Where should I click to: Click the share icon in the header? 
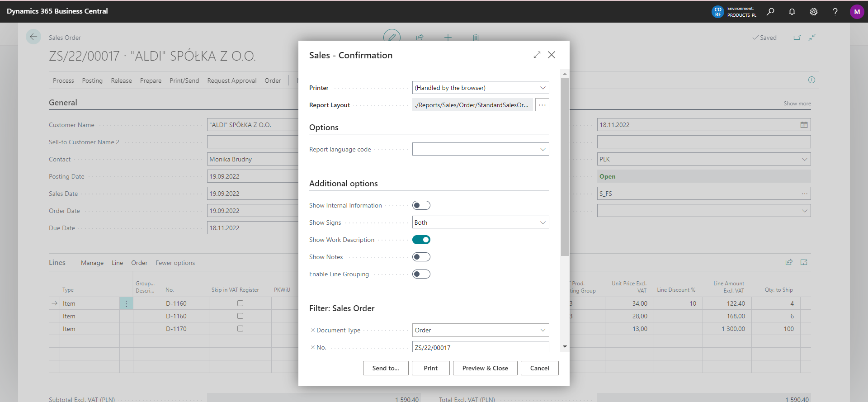(420, 37)
